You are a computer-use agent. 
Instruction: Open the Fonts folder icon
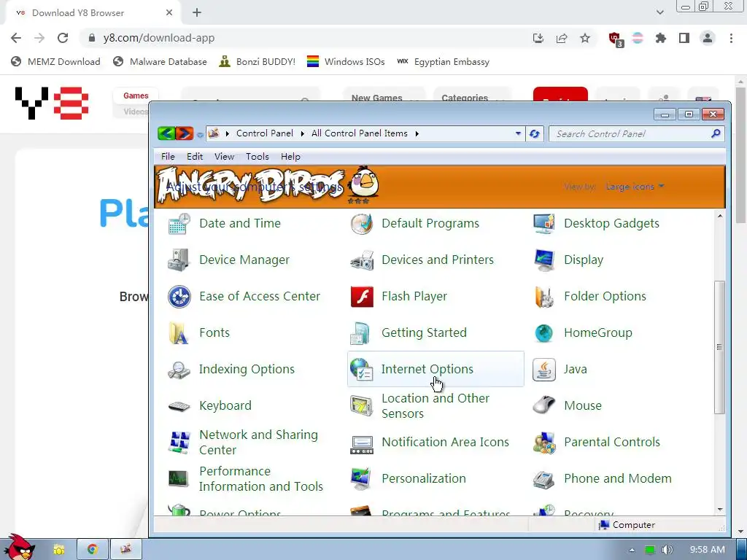179,332
